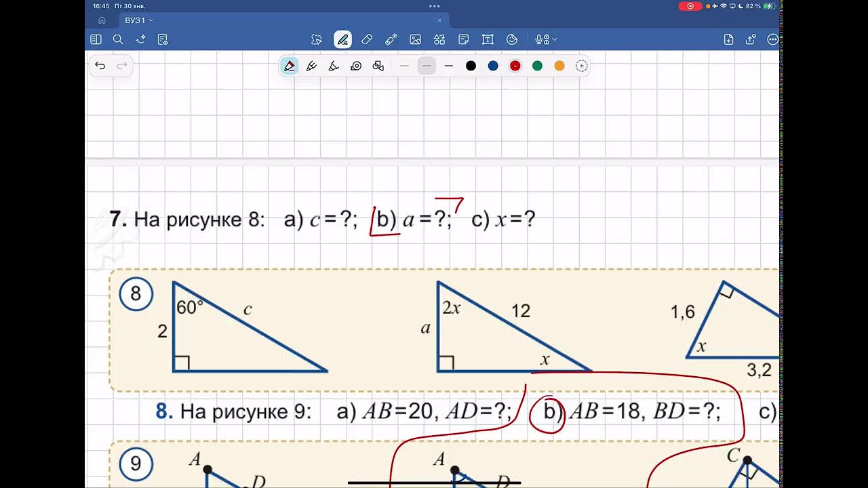Tap the three-dot multitasking control
Viewport: 868px width, 488px height.
click(434, 5)
